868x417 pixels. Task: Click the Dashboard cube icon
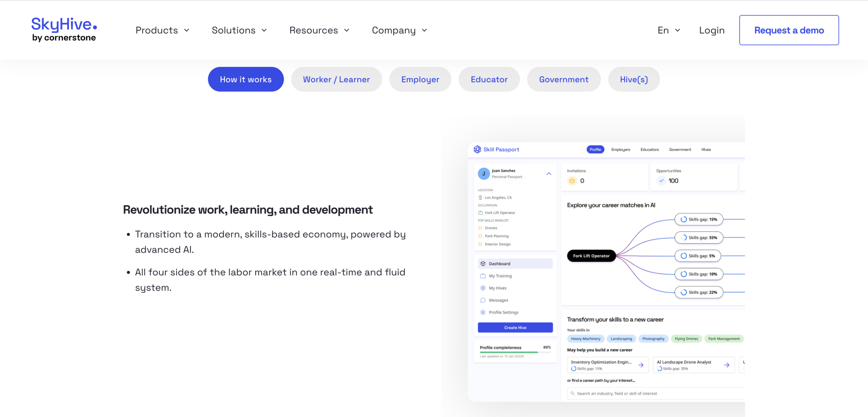pos(483,264)
